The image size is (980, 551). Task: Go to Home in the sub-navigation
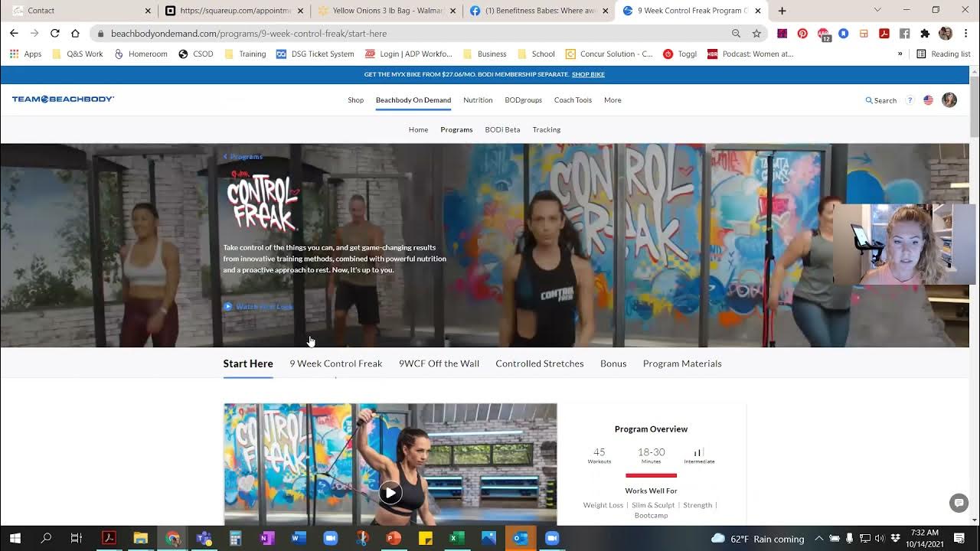[x=418, y=129]
